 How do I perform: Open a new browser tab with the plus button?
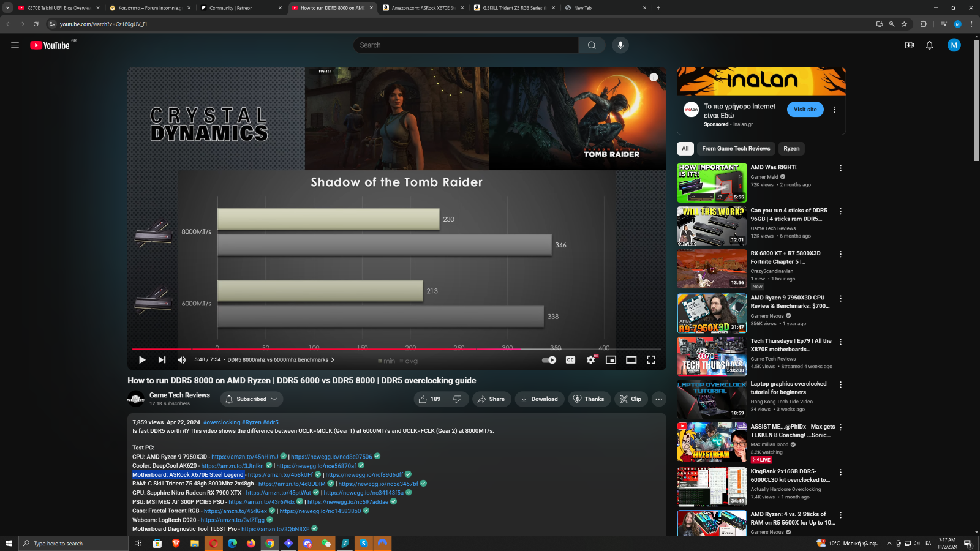(658, 8)
